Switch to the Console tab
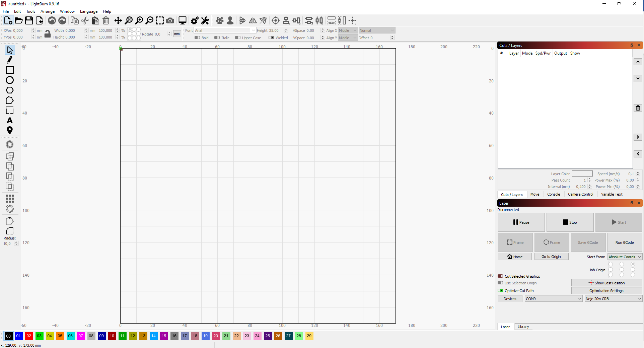Screen dimensions: 644x348 (553, 194)
